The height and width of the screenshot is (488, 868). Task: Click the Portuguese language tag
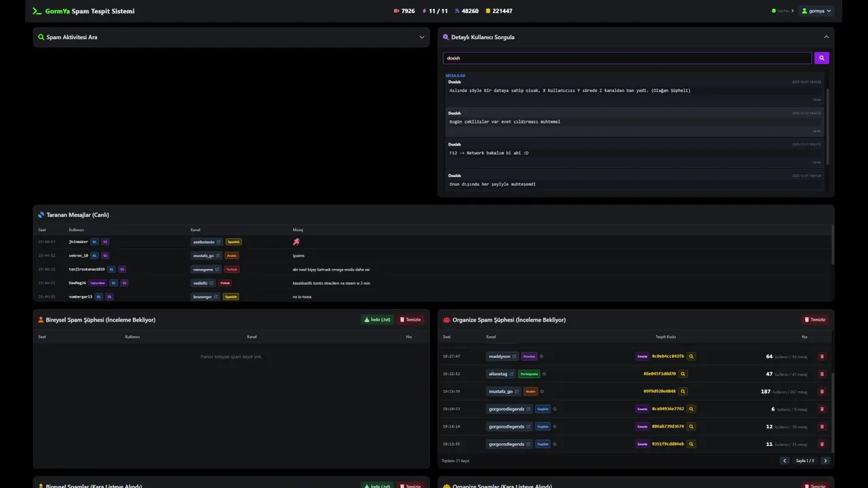529,374
